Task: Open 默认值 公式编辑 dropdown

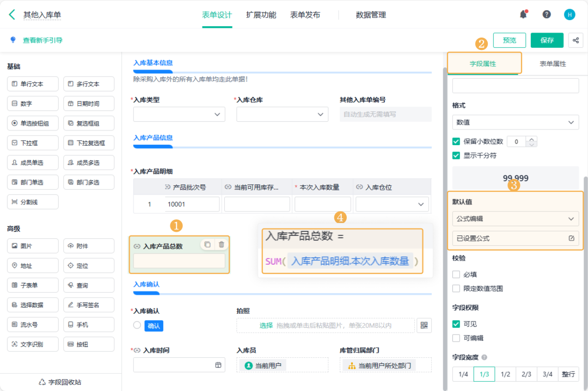Action: coord(515,219)
